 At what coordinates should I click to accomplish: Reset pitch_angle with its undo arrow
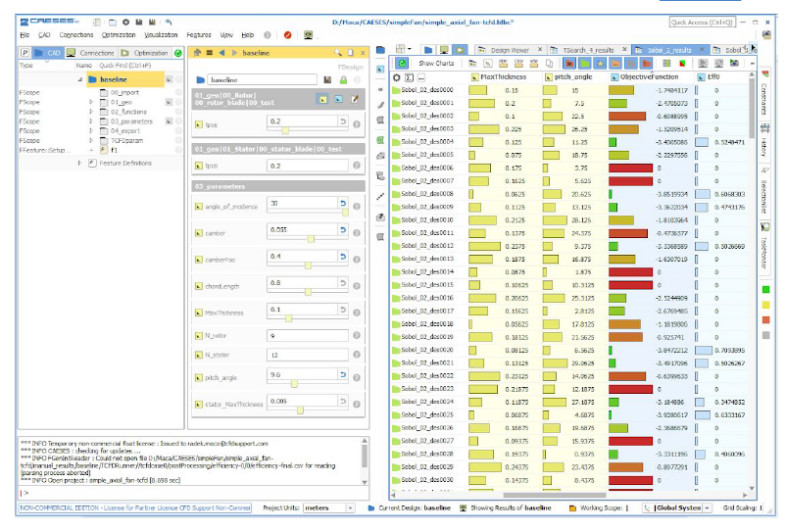pos(343,375)
